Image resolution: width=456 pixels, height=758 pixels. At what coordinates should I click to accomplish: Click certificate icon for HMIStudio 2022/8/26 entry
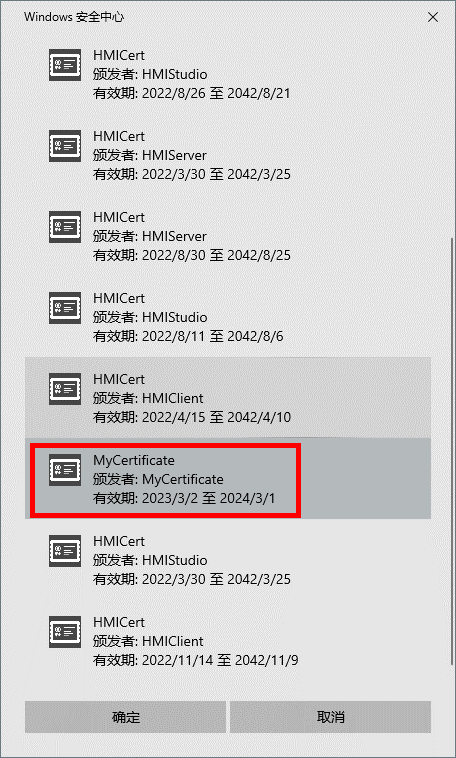(x=65, y=65)
